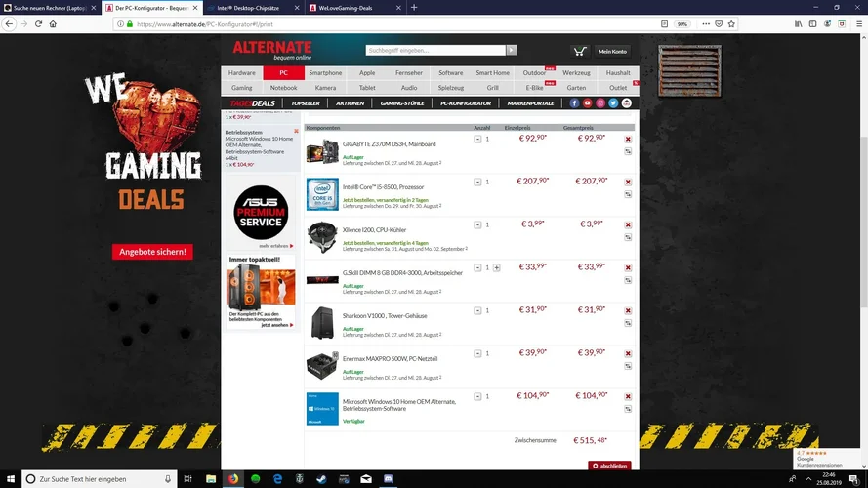Decrease quantity of Intel Core i5-8500
The image size is (868, 488).
(x=477, y=183)
